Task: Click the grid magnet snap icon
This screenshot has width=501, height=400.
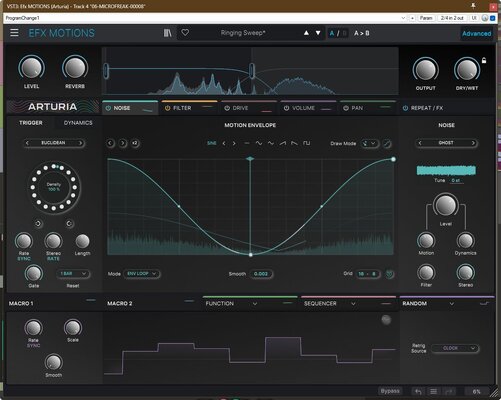Action: tap(389, 274)
